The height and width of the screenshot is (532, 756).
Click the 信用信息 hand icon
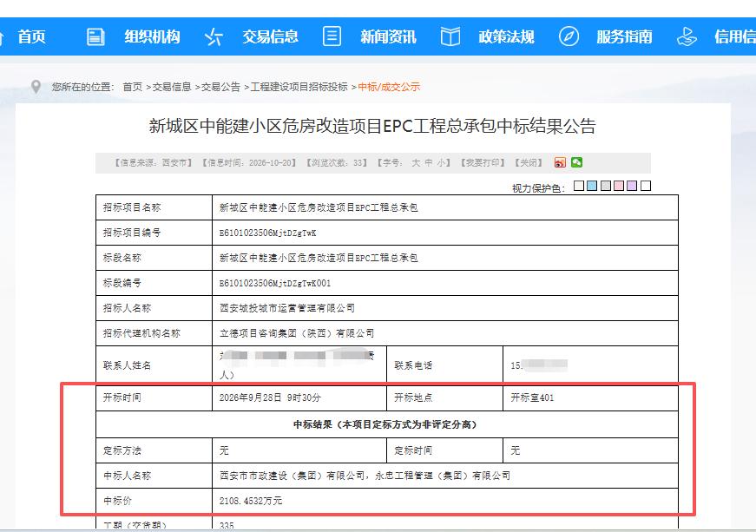(687, 36)
